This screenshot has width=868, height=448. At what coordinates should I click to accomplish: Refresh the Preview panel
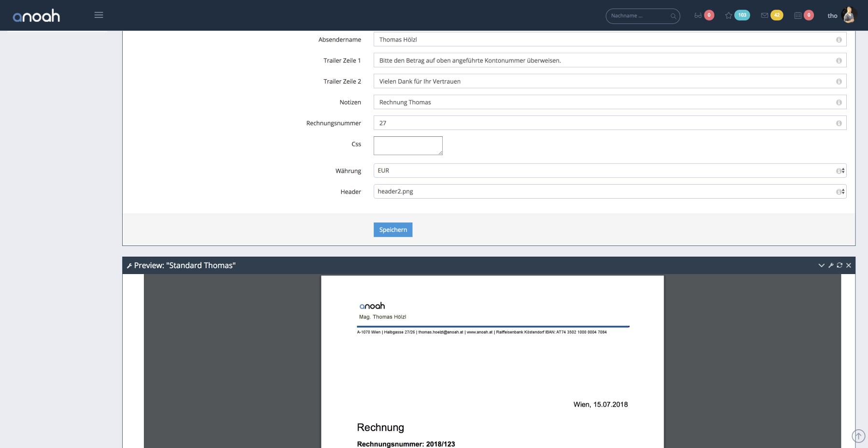tap(840, 265)
